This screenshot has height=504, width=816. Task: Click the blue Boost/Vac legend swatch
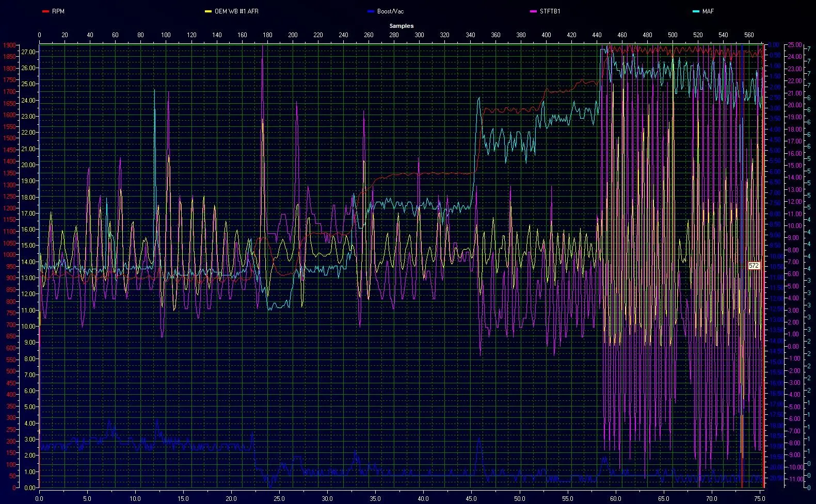click(370, 11)
